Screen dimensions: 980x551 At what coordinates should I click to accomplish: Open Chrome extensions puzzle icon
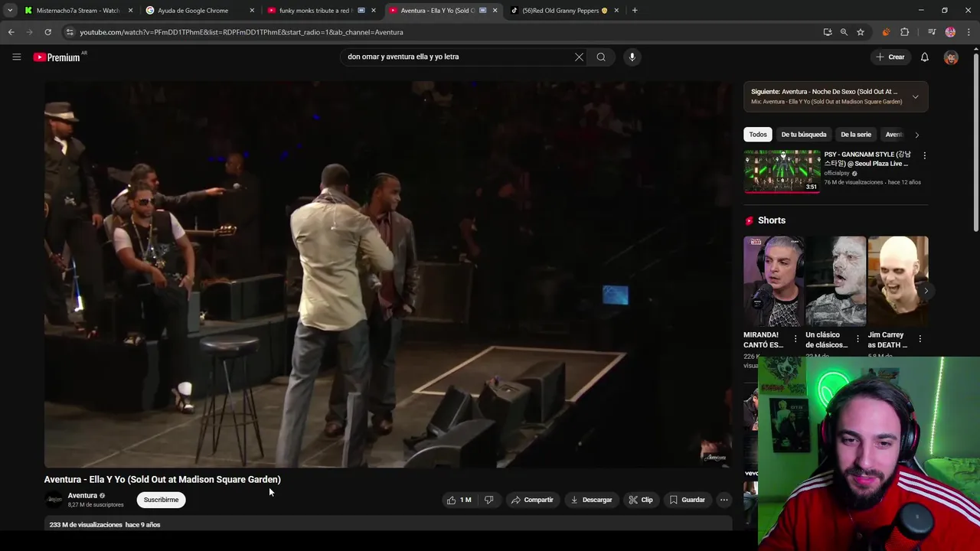(904, 32)
